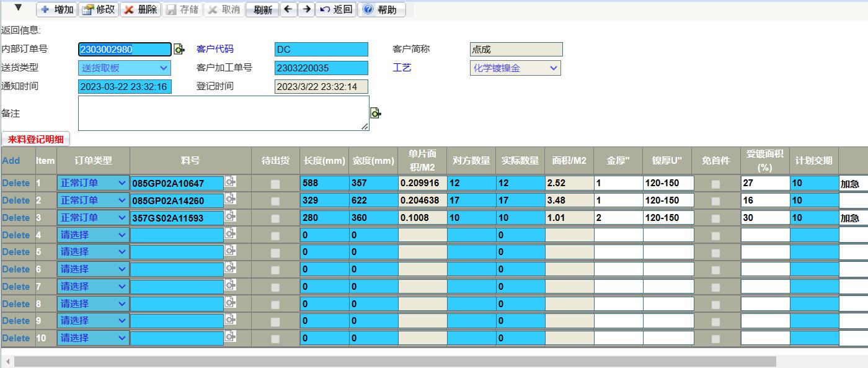Click the 通知时间 field

pyautogui.click(x=125, y=87)
